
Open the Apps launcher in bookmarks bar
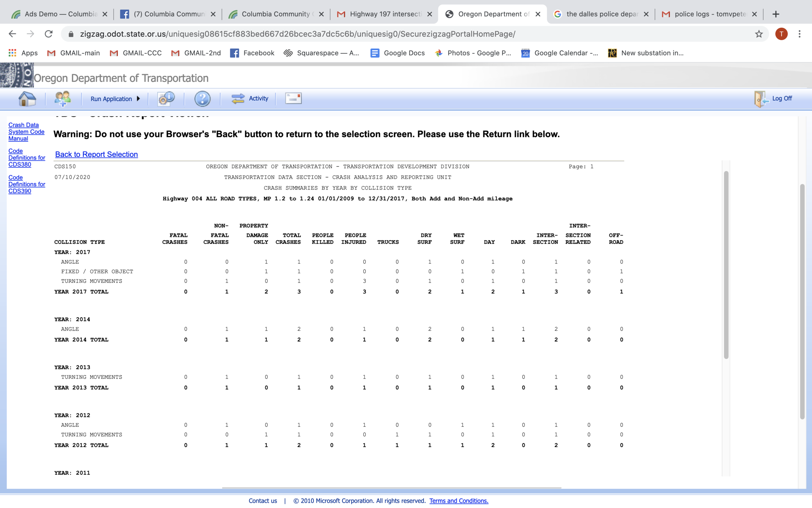tap(12, 53)
